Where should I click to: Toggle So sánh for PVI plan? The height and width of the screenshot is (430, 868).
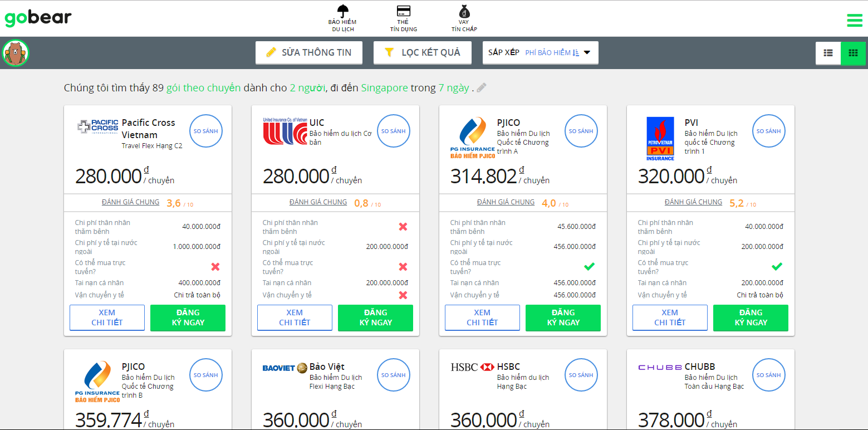click(769, 131)
